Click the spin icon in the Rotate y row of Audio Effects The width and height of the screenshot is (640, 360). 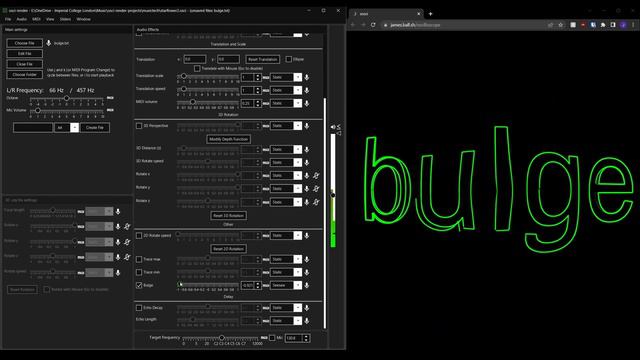(x=316, y=189)
